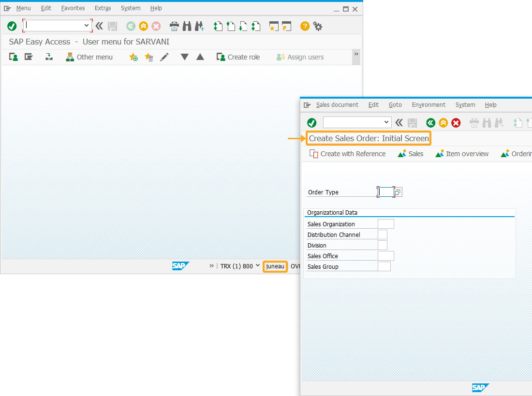532x396 pixels.
Task: Open Help menu in Easy Access window
Action: tap(156, 8)
